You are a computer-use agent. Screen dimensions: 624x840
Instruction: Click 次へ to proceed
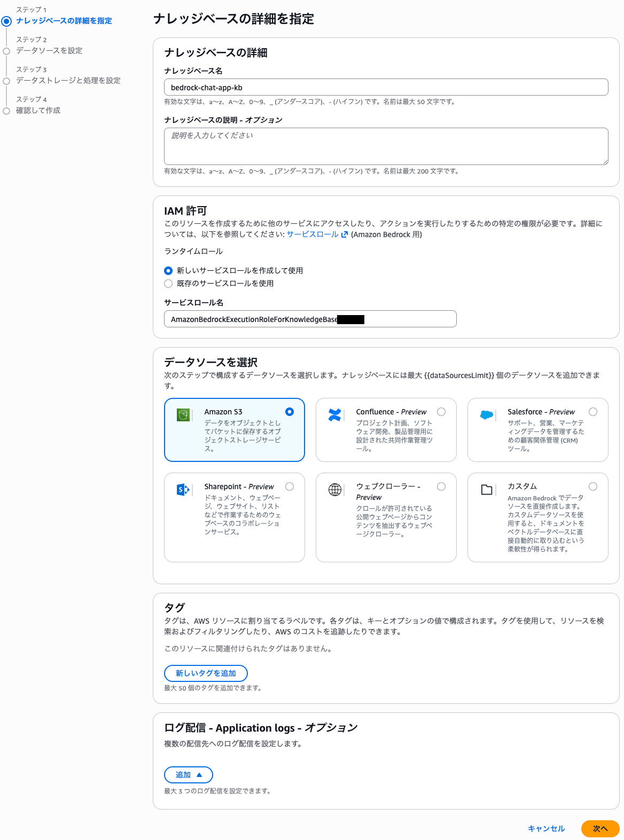tap(600, 829)
